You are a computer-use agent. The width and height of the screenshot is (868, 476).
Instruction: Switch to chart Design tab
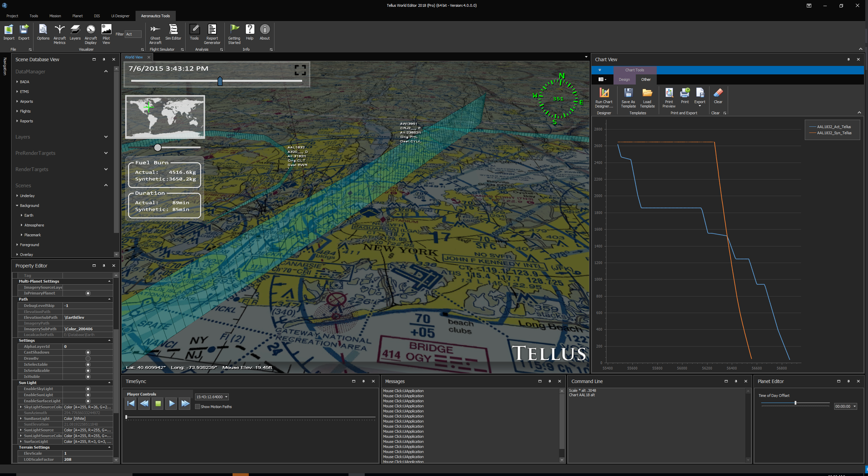pos(624,79)
